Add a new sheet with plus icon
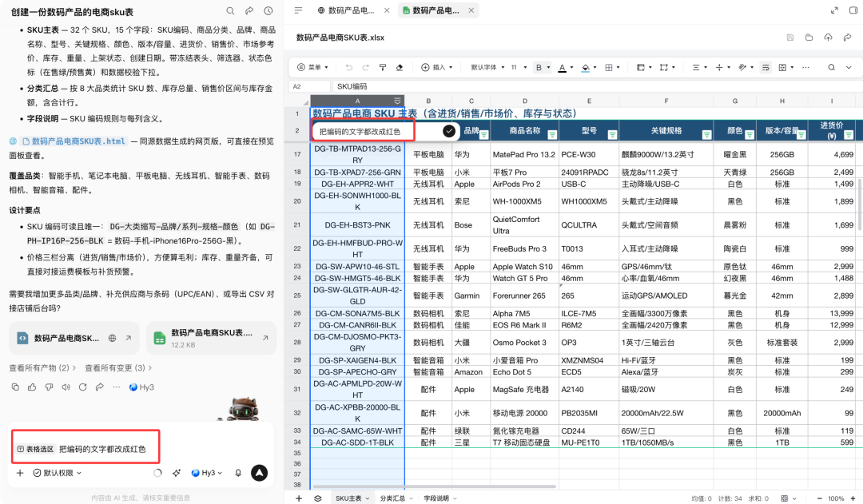The image size is (863, 504). 299,498
